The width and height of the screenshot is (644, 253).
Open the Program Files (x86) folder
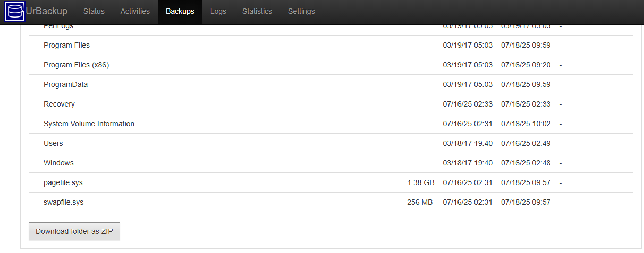[x=77, y=65]
